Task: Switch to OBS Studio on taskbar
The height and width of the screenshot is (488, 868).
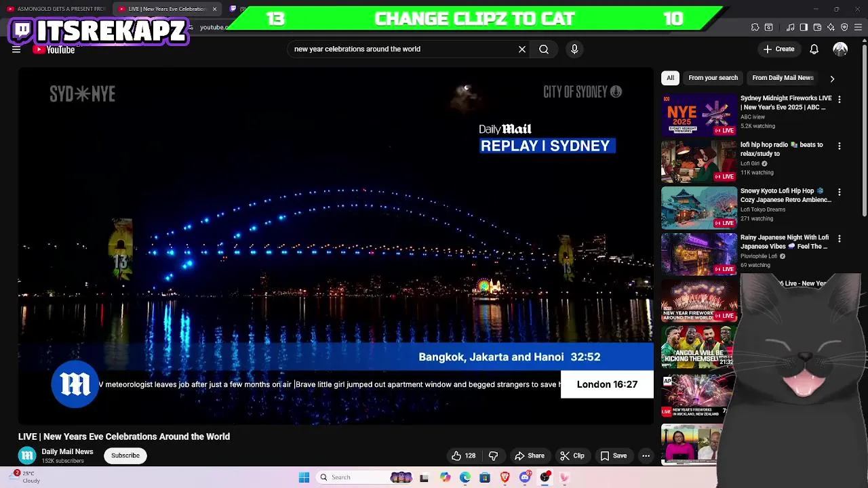Action: [x=545, y=477]
